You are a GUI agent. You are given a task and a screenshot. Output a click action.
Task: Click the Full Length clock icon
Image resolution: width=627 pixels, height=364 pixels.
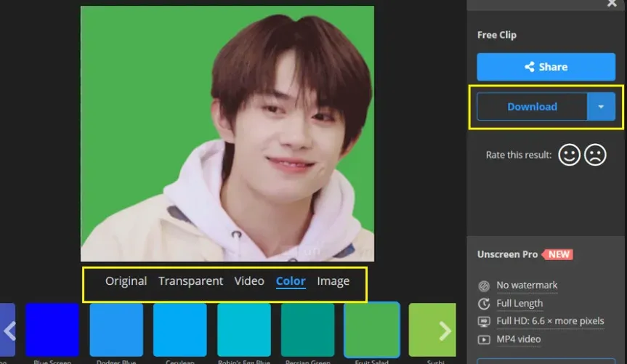point(484,304)
